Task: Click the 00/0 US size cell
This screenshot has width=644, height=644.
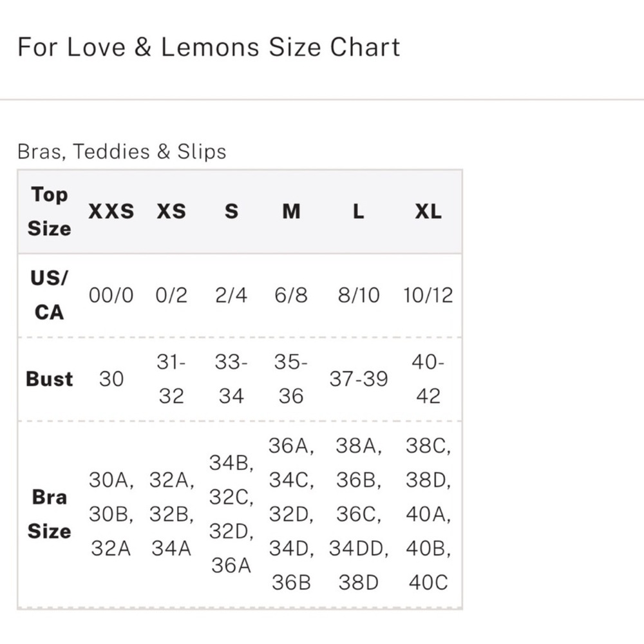Action: [x=111, y=296]
